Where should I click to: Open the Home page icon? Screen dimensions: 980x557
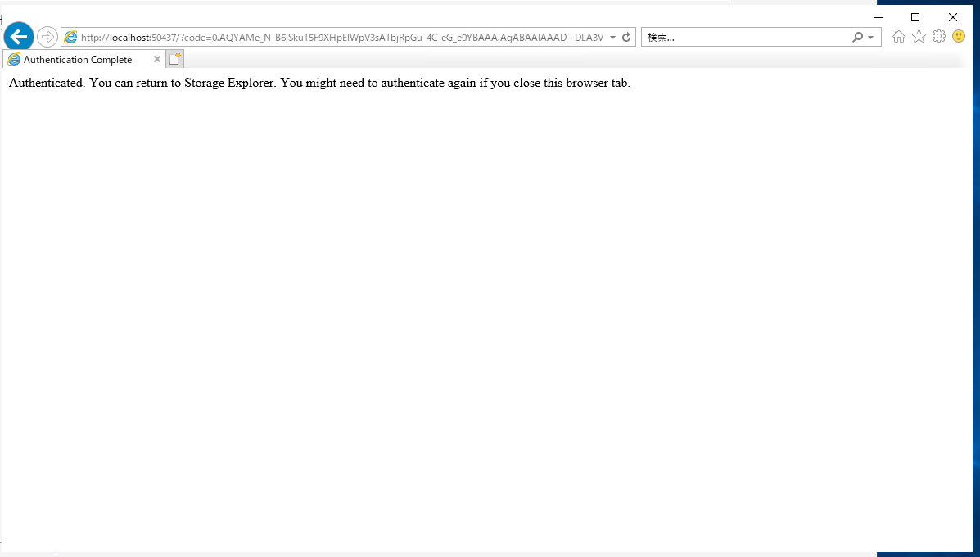point(899,37)
